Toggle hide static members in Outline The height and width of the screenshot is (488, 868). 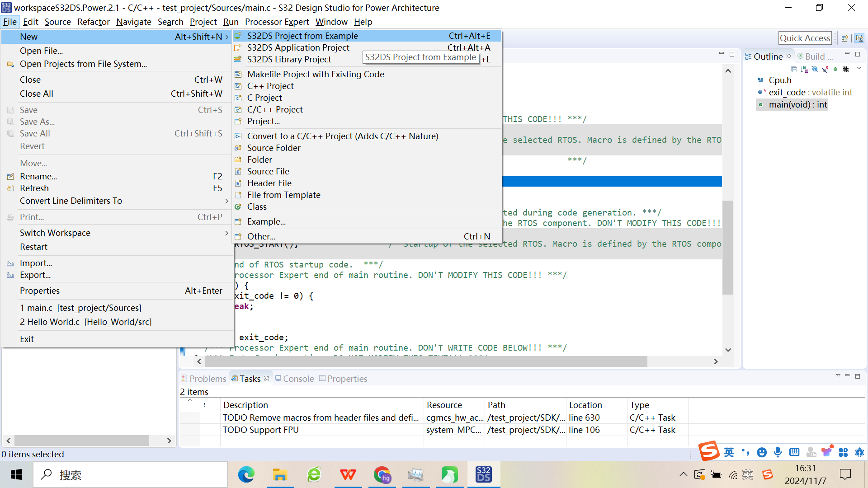825,69
